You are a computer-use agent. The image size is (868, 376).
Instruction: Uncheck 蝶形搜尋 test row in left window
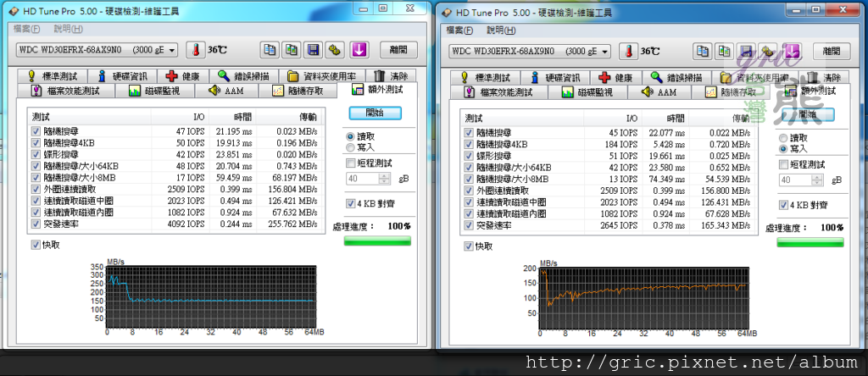point(36,154)
